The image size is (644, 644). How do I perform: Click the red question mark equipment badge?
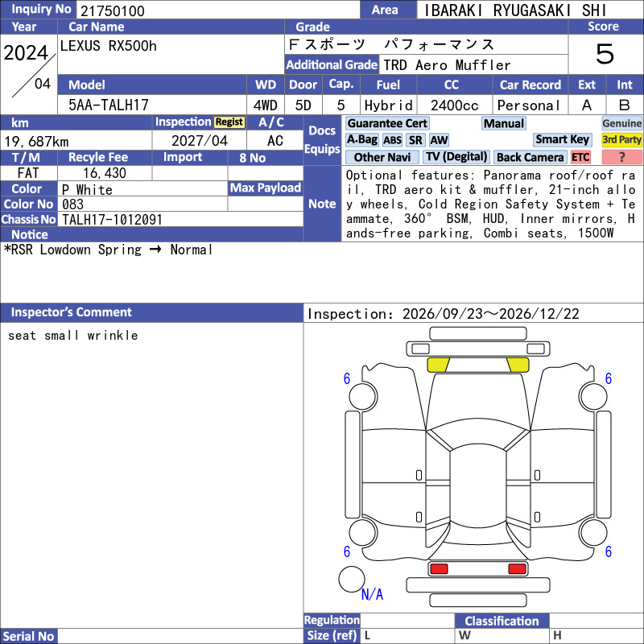[x=621, y=157]
